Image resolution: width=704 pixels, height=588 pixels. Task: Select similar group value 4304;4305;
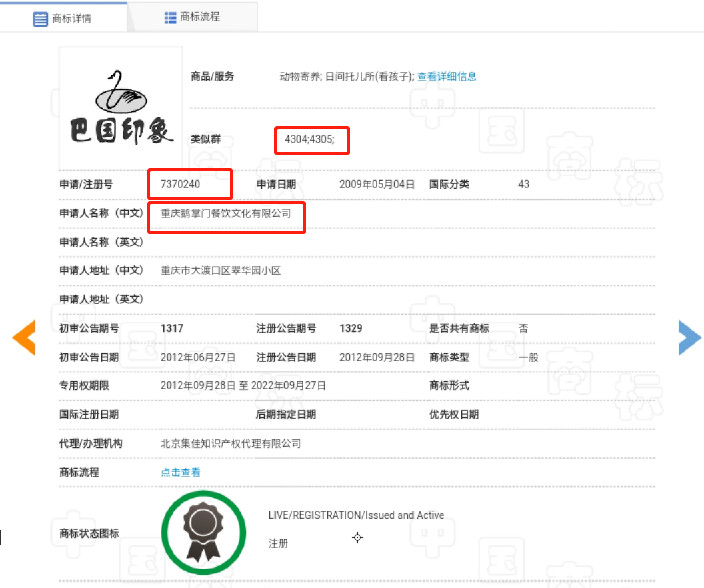point(309,139)
